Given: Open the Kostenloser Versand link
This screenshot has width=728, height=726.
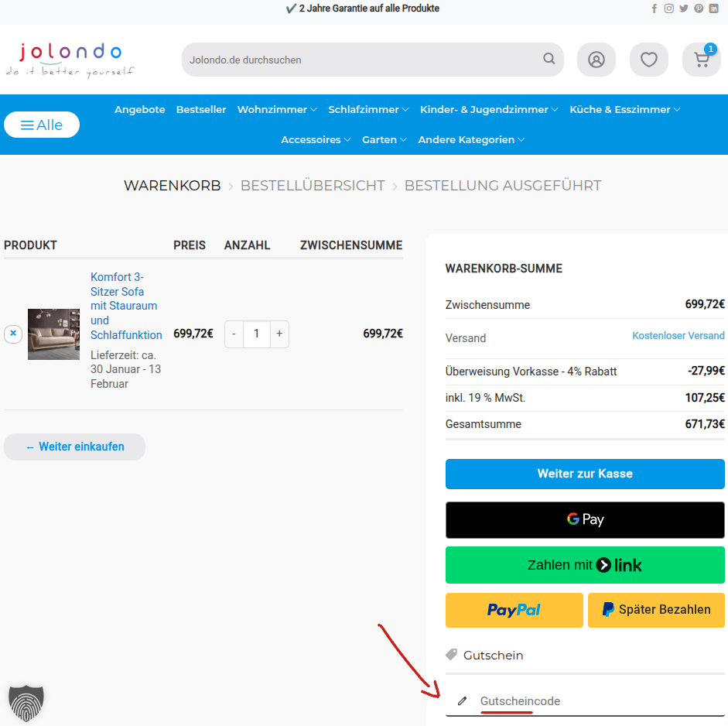Looking at the screenshot, I should [x=678, y=335].
